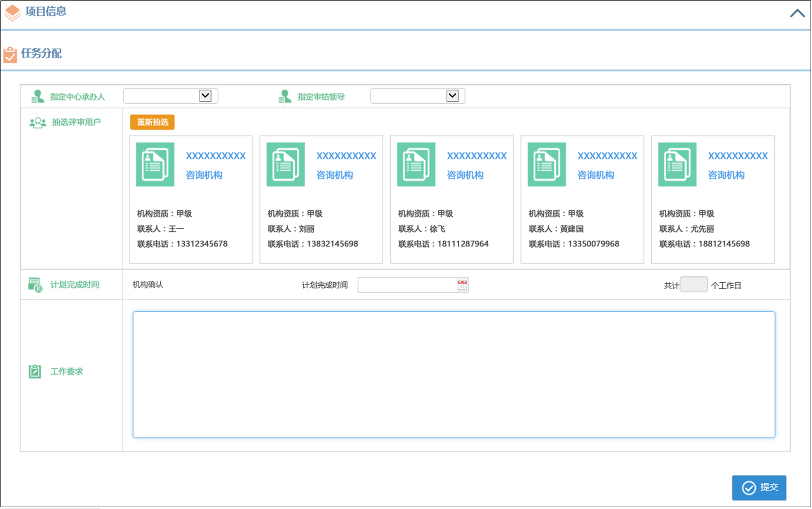Screen dimensions: 812x509
Task: Open the 咨询机构 link on 尤先丽's card
Action: coord(726,175)
